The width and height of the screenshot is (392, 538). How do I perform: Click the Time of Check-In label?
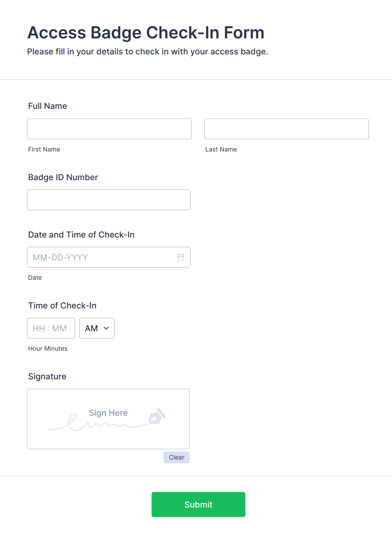click(62, 305)
